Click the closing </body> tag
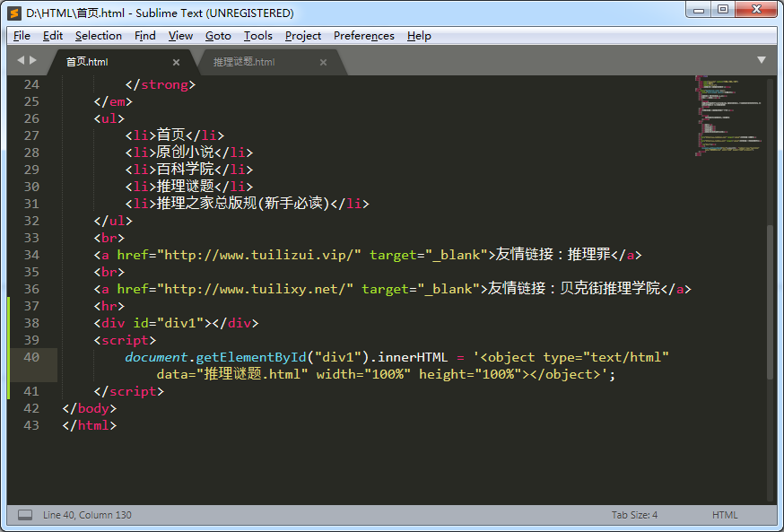 90,408
